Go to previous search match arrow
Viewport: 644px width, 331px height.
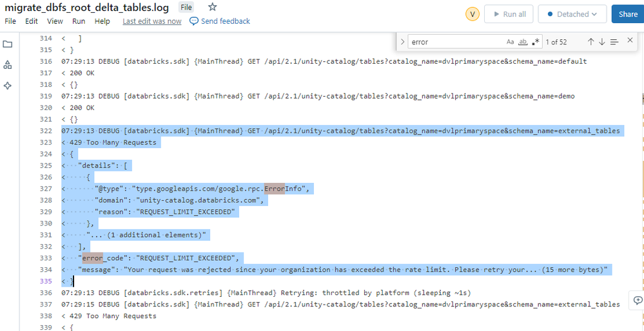590,42
